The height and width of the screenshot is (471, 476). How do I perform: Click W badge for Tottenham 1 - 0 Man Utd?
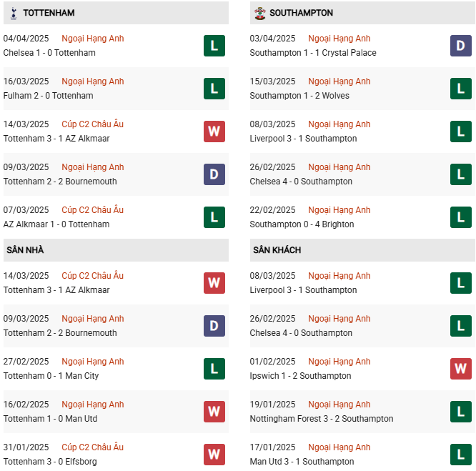coord(214,412)
